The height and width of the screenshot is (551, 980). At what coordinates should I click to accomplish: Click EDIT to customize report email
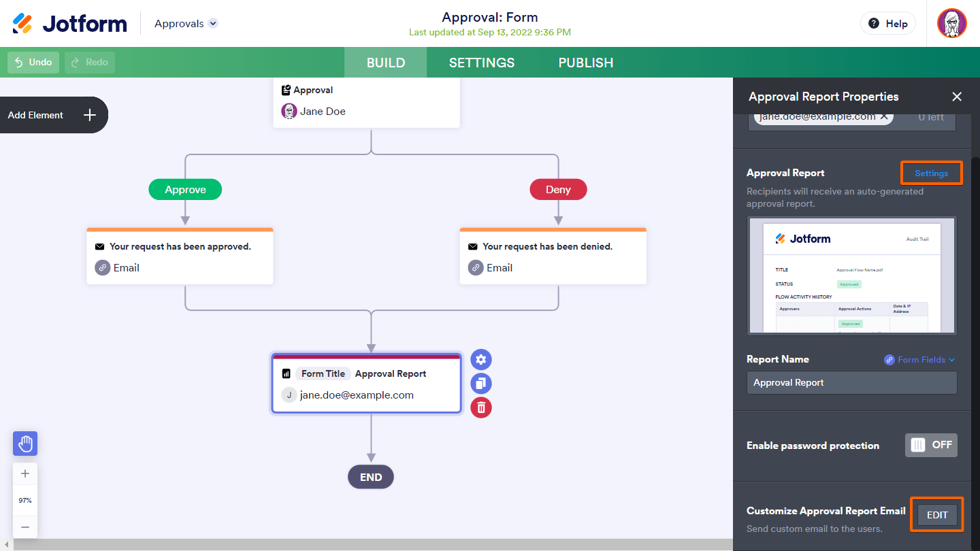[x=937, y=515]
